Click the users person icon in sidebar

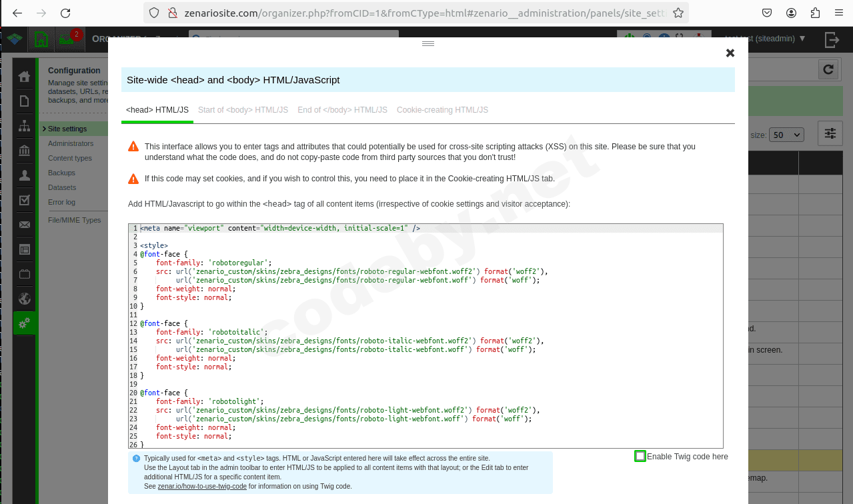(25, 175)
